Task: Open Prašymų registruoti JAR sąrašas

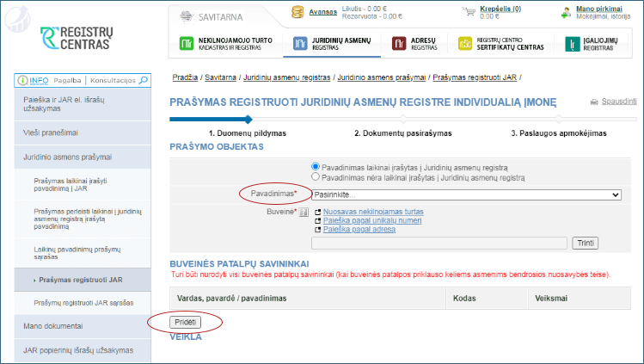Action: (x=83, y=303)
